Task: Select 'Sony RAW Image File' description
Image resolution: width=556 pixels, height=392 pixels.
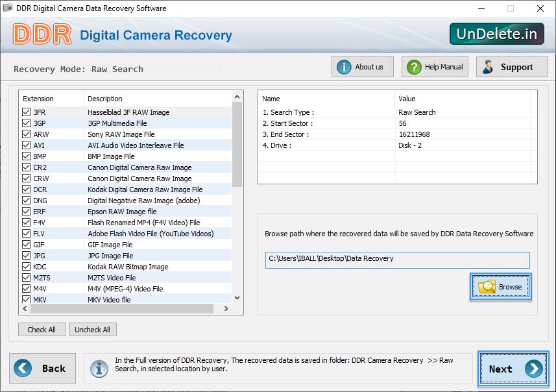Action: tap(121, 134)
